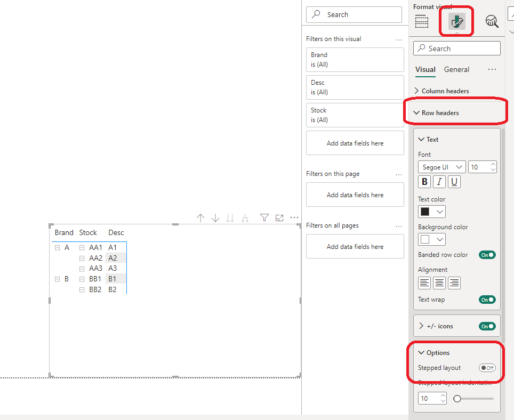
Task: Collapse BB2 stock row
Action: (x=82, y=289)
